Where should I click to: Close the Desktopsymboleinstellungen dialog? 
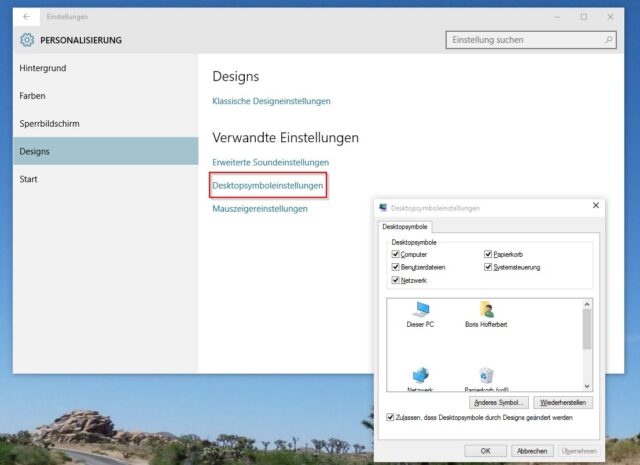(x=596, y=207)
